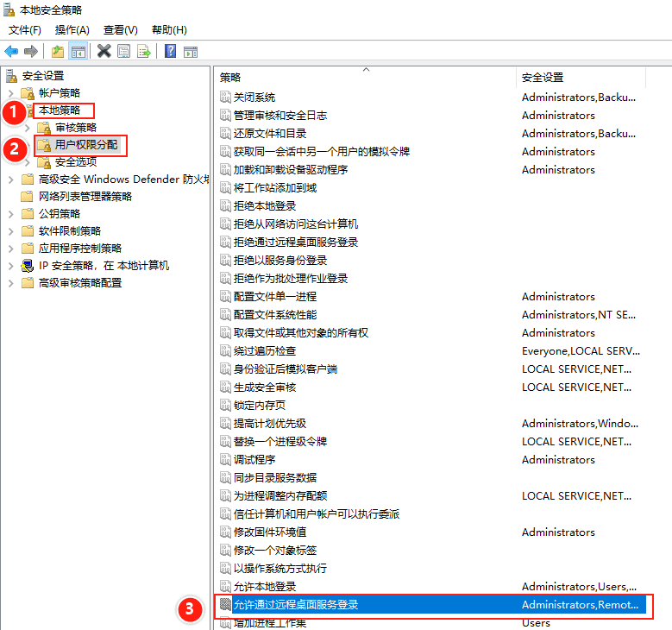Open the 文件(F) menu
Image resolution: width=672 pixels, height=630 pixels.
point(25,30)
